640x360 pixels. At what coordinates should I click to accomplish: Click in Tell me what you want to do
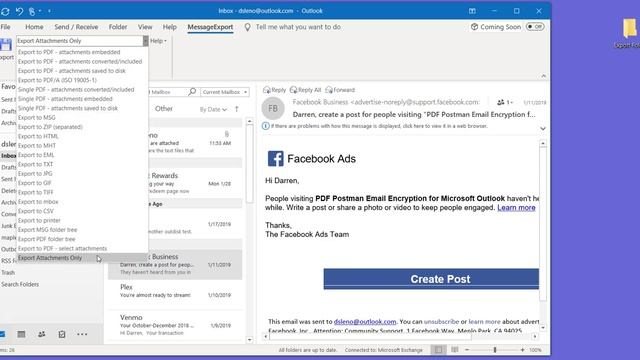click(298, 27)
